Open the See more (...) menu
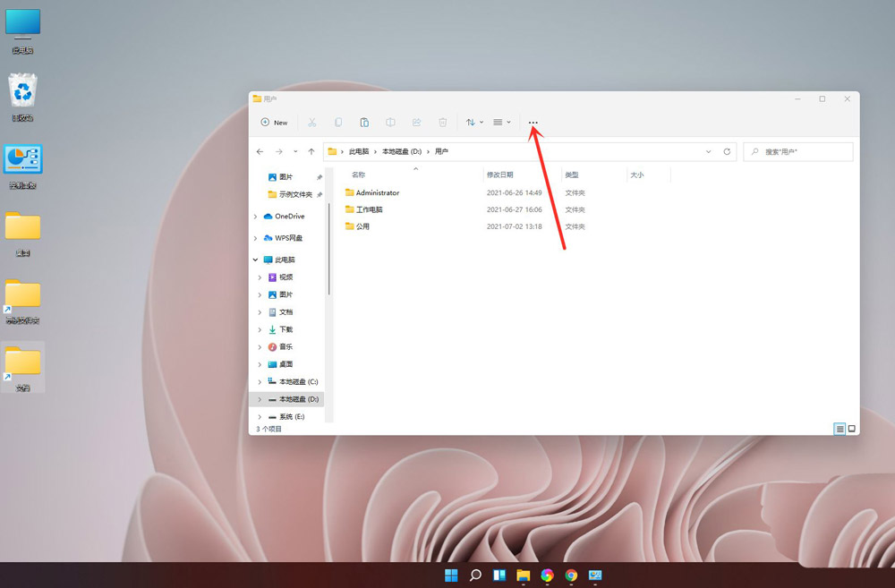Image resolution: width=895 pixels, height=588 pixels. pos(533,122)
